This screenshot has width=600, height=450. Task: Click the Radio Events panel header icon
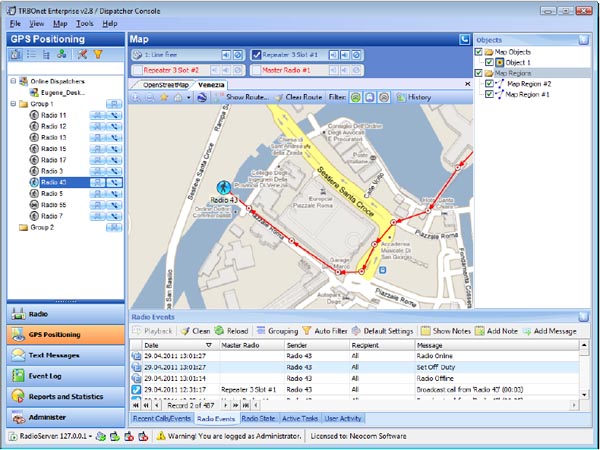583,317
